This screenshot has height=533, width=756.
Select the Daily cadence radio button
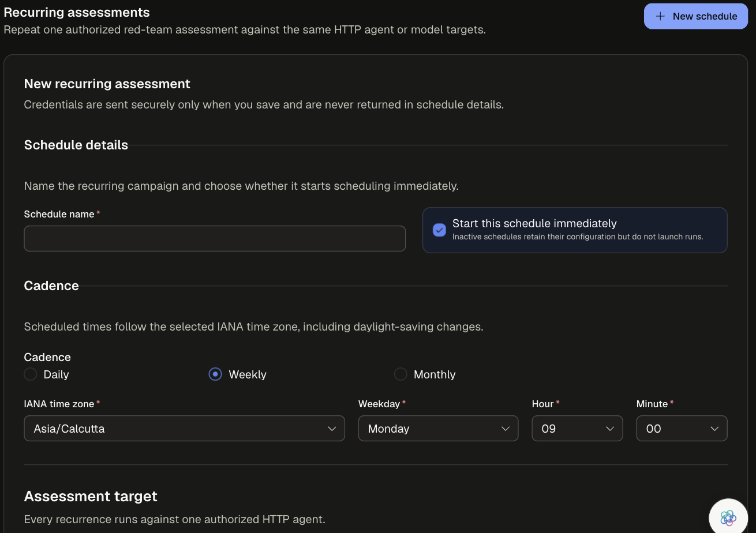point(31,374)
